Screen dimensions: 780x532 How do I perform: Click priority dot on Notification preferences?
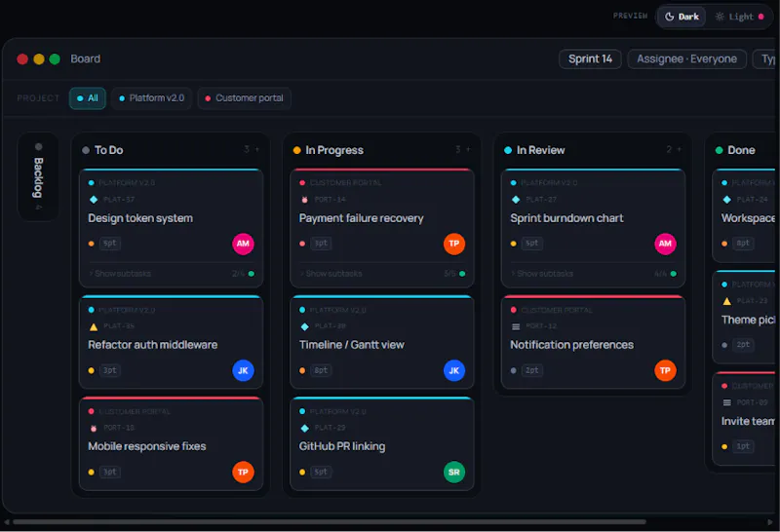tap(514, 370)
